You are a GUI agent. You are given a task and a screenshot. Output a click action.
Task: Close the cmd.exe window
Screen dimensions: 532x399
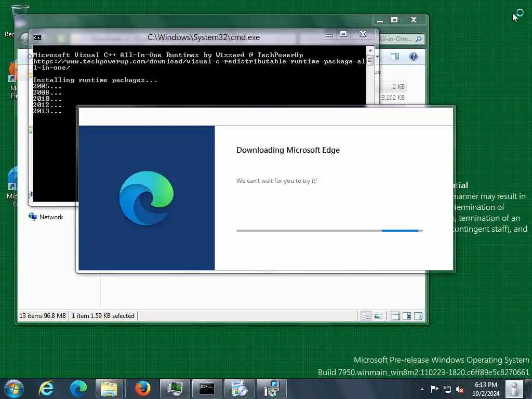(363, 34)
